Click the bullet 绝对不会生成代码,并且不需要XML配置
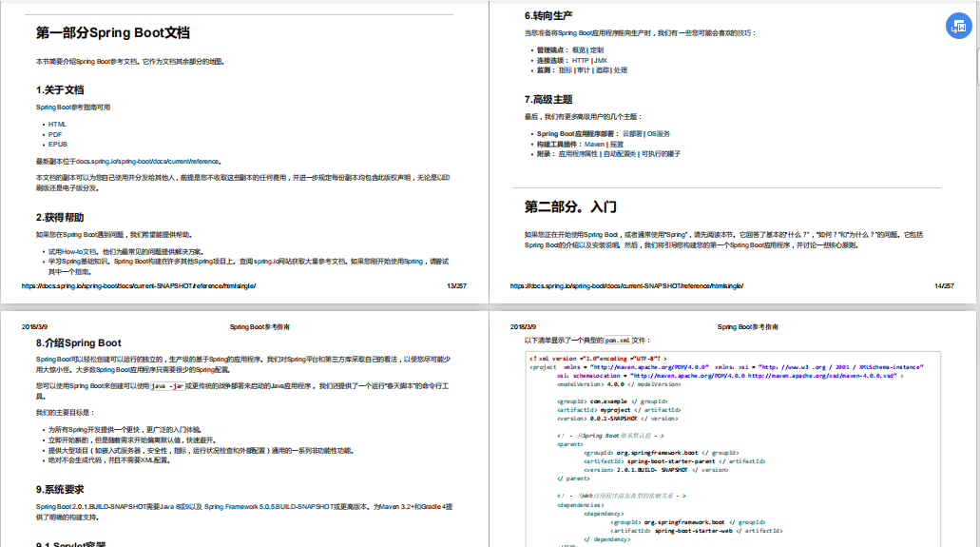Image resolution: width=980 pixels, height=547 pixels. tap(109, 460)
